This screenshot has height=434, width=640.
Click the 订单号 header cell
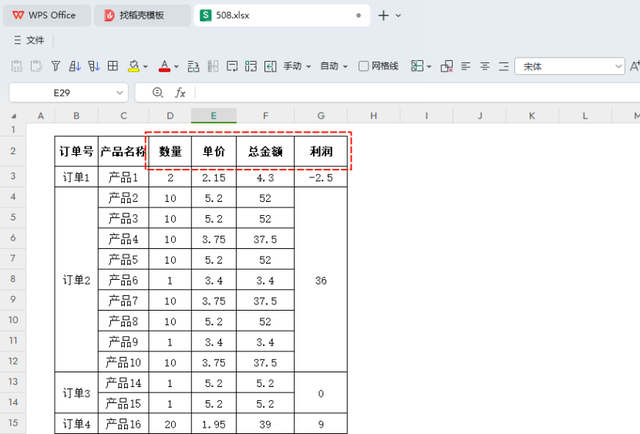(x=76, y=151)
